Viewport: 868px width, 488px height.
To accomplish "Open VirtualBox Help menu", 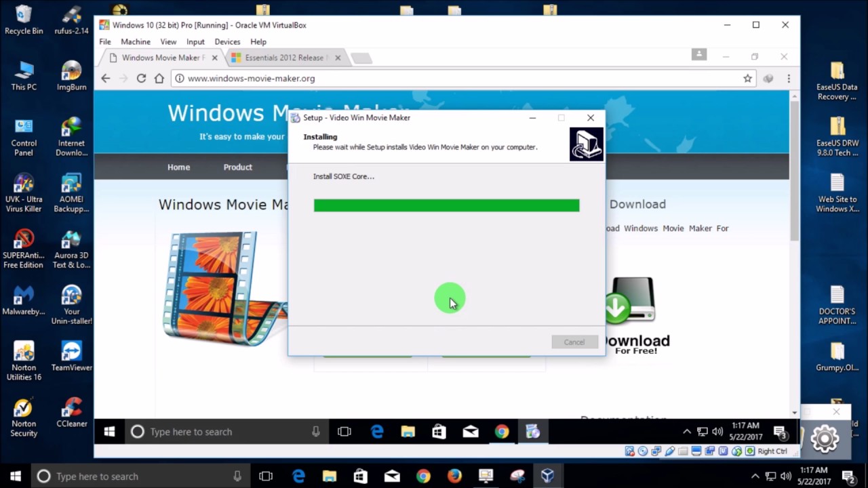I will [258, 41].
